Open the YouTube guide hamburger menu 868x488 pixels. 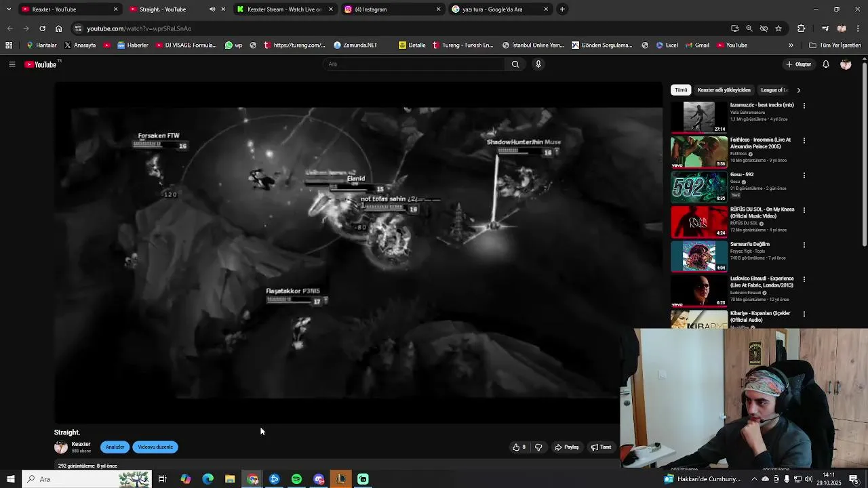coord(12,64)
